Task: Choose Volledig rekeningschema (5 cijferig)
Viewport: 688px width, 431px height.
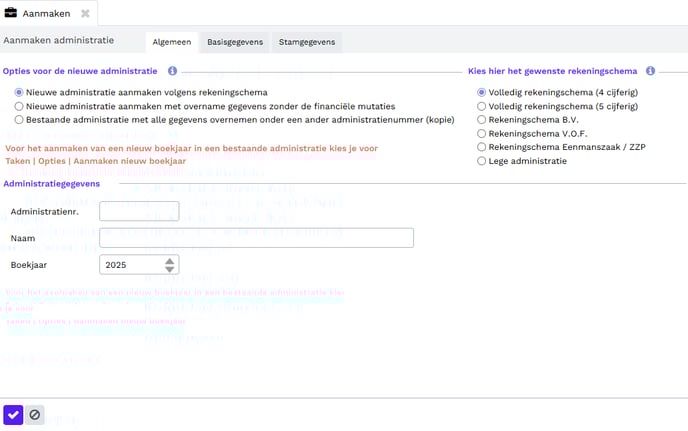Action: pyautogui.click(x=481, y=106)
